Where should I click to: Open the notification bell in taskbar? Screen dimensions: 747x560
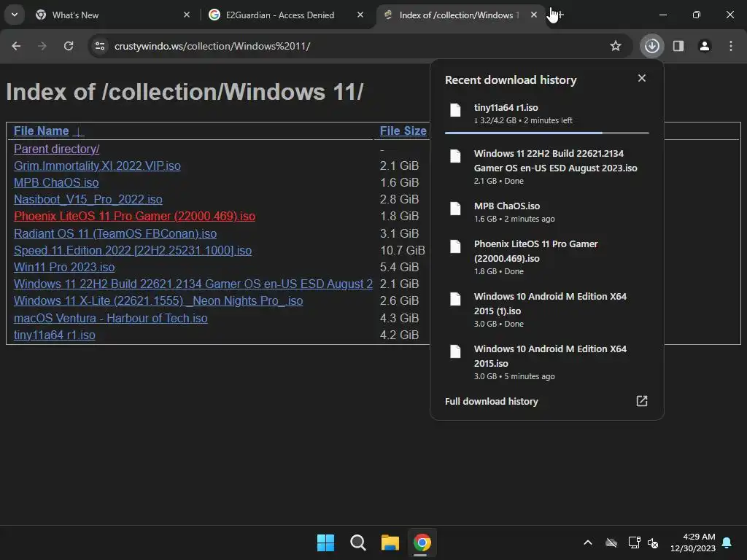(x=727, y=542)
